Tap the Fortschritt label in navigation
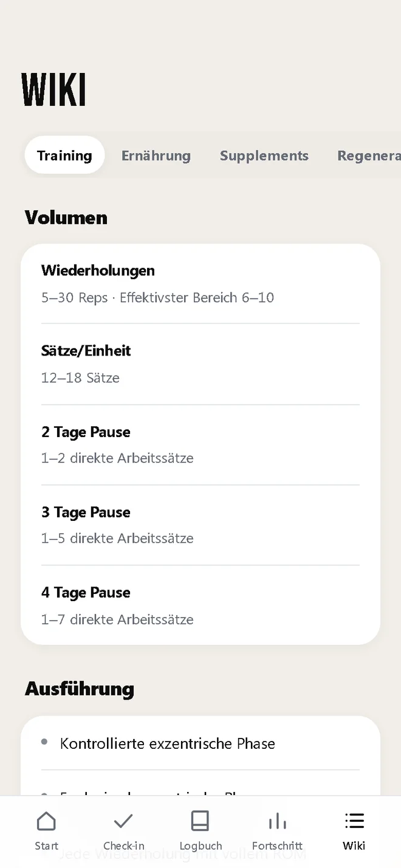 tap(277, 846)
